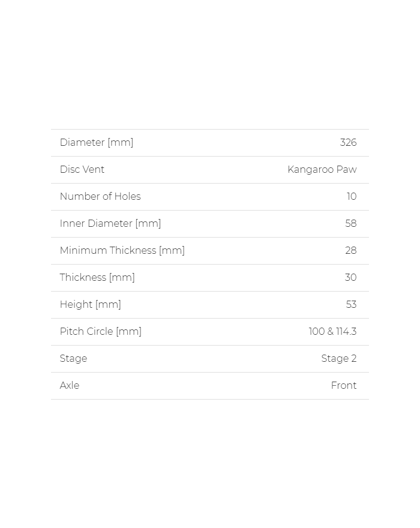Select the number of holes value 10
The height and width of the screenshot is (528, 420).
point(352,197)
